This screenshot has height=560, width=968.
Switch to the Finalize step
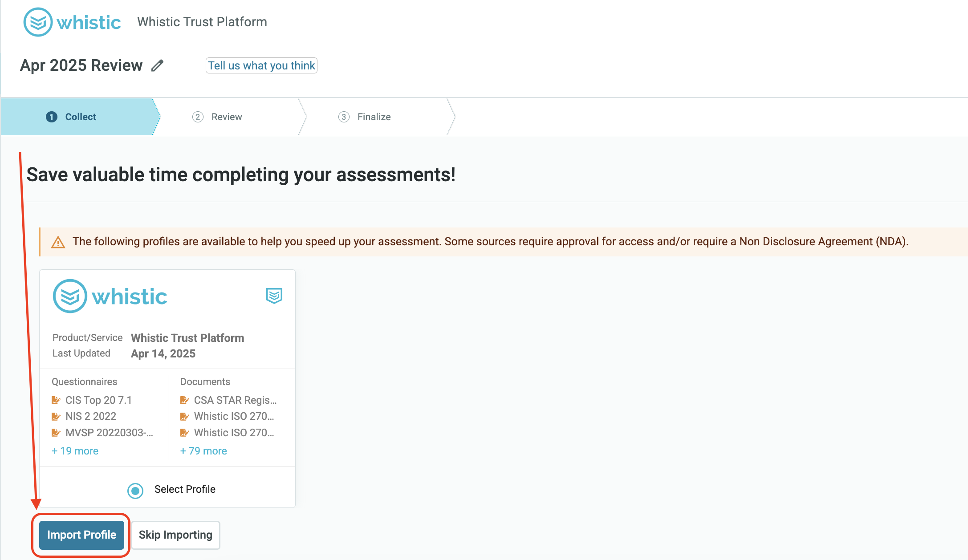coord(374,117)
